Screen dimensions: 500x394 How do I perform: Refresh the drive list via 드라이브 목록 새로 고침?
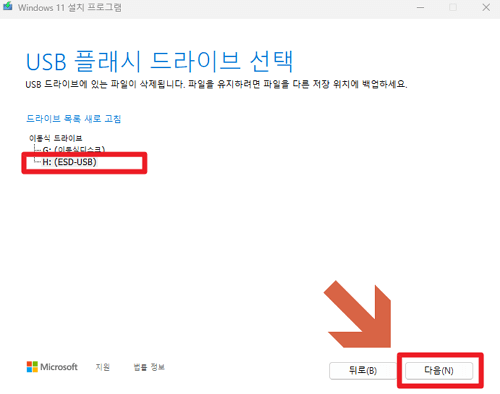click(x=73, y=119)
